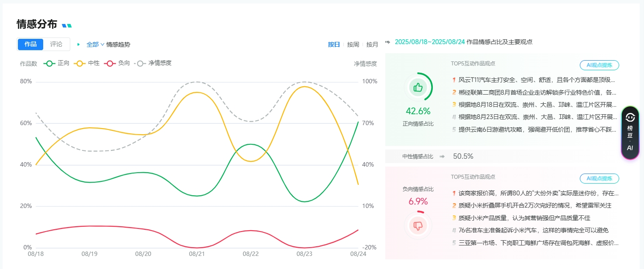The image size is (644, 269).
Task: Open the 榜豆 AI assistant floating icon
Action: click(630, 133)
